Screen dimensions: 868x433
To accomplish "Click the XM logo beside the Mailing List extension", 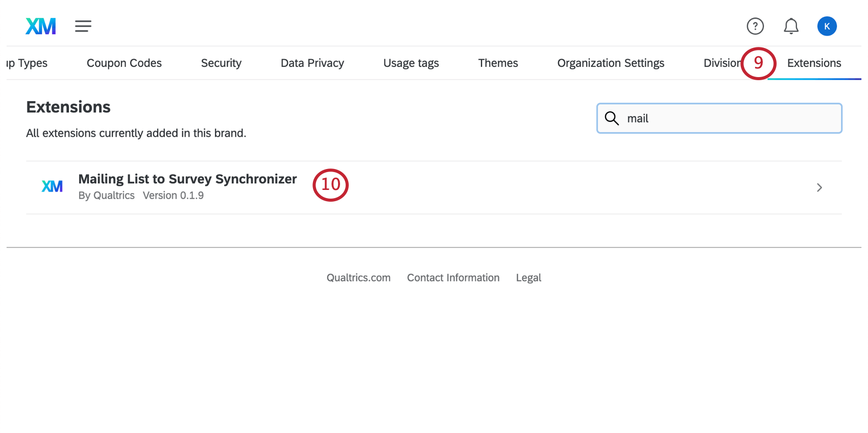I will click(x=52, y=187).
